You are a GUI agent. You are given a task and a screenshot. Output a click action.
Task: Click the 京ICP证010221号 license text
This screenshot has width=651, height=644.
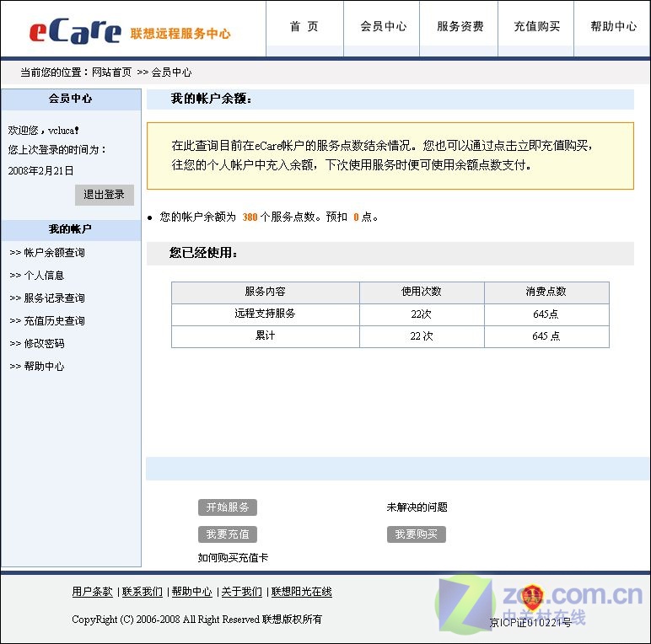pyautogui.click(x=530, y=622)
